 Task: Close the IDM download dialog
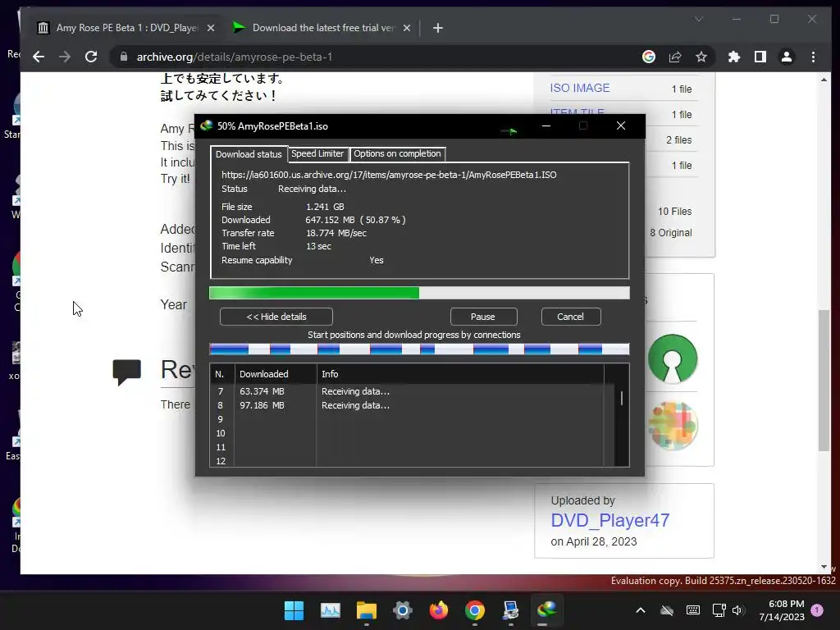621,126
